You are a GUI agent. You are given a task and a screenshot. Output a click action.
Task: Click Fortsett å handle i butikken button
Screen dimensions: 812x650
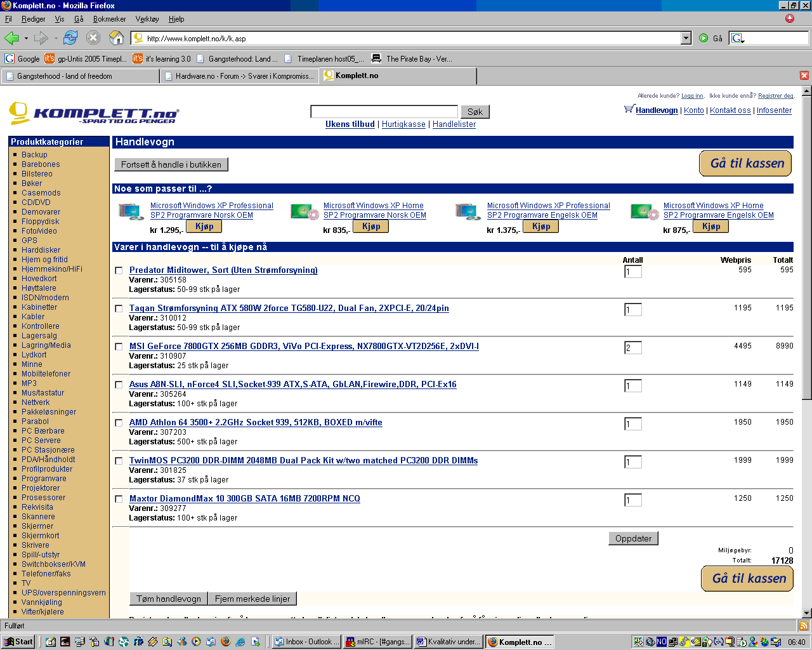[171, 164]
